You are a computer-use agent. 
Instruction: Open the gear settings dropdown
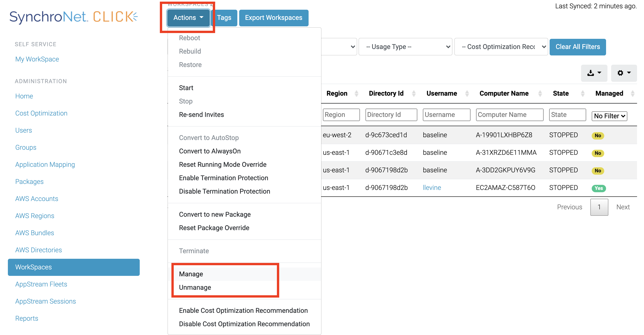pyautogui.click(x=624, y=73)
